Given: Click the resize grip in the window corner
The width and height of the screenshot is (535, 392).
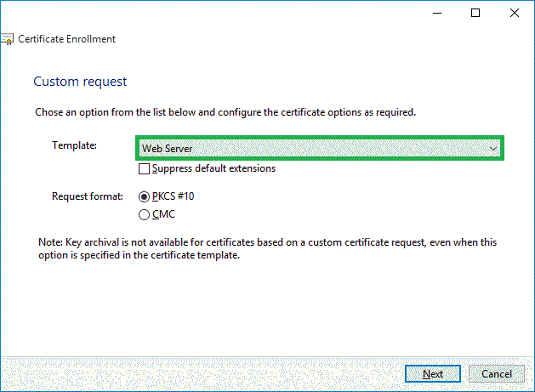Looking at the screenshot, I should 529,386.
